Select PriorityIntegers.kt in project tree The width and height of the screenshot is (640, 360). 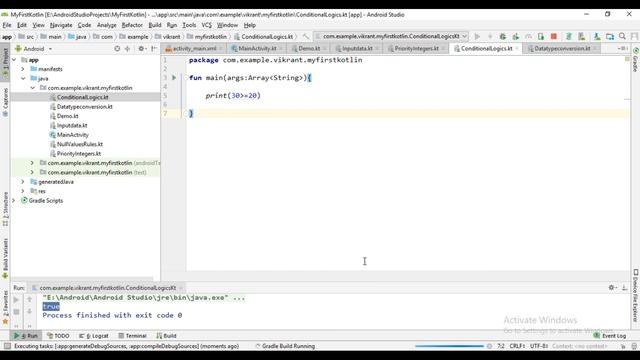coord(79,153)
